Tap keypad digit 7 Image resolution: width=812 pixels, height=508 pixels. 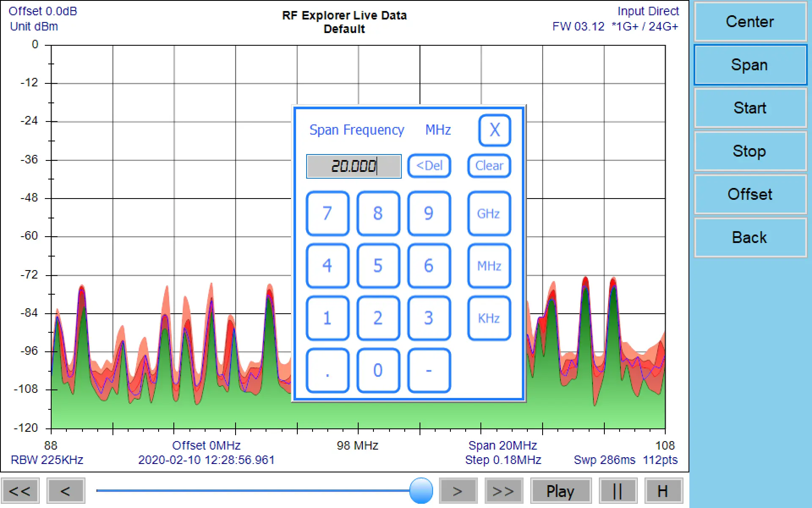[327, 213]
